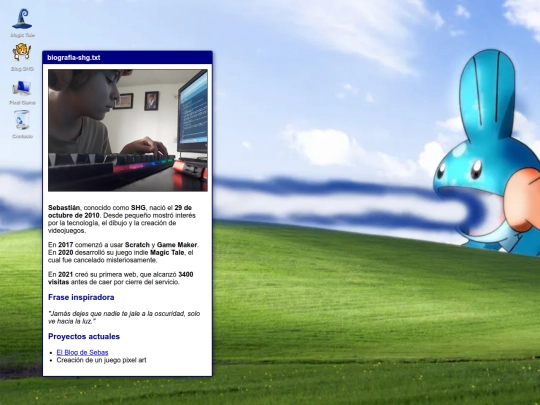Click the bold word Scratch
This screenshot has height=405, width=540.
pyautogui.click(x=137, y=245)
